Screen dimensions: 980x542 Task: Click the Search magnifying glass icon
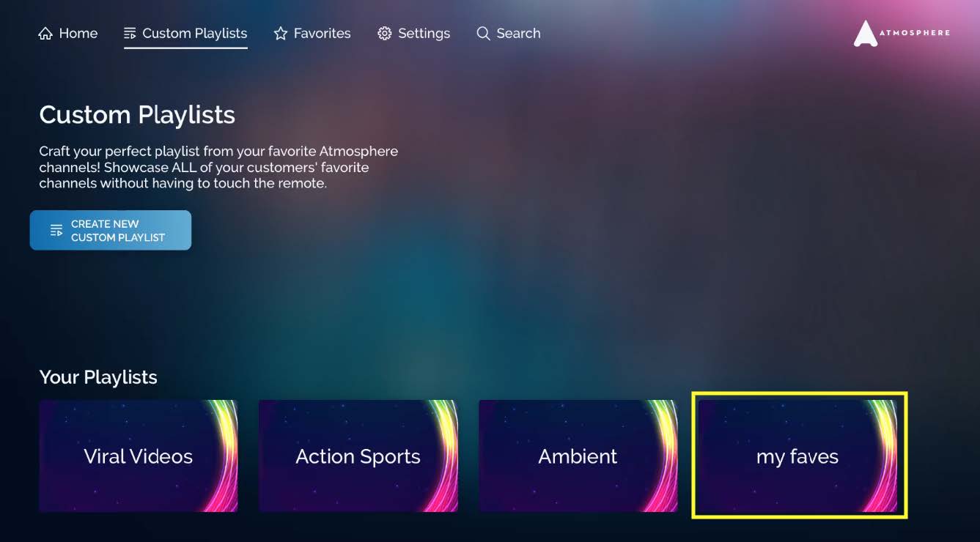pos(483,34)
